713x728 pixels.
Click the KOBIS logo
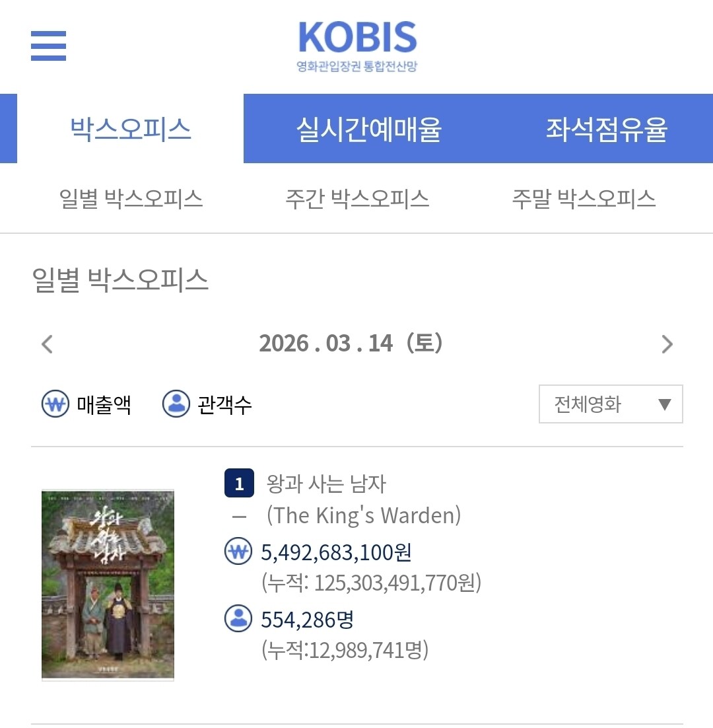[357, 46]
